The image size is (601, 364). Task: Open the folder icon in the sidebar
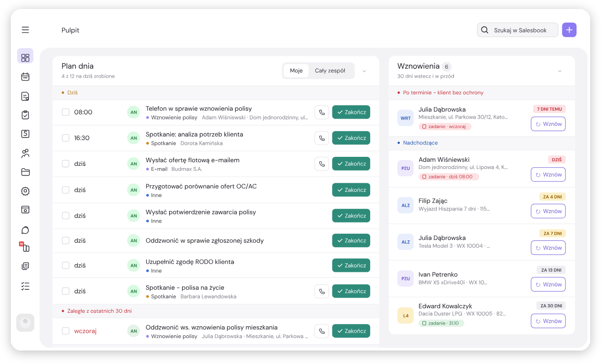(25, 172)
